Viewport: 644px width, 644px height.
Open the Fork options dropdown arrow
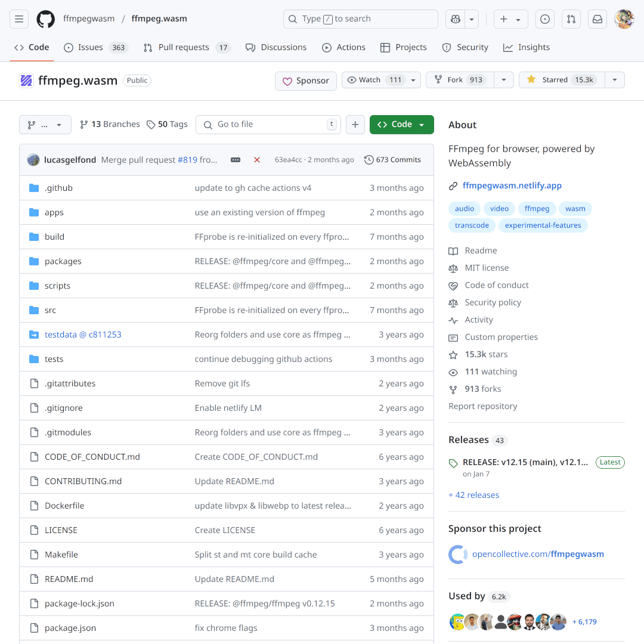click(504, 80)
